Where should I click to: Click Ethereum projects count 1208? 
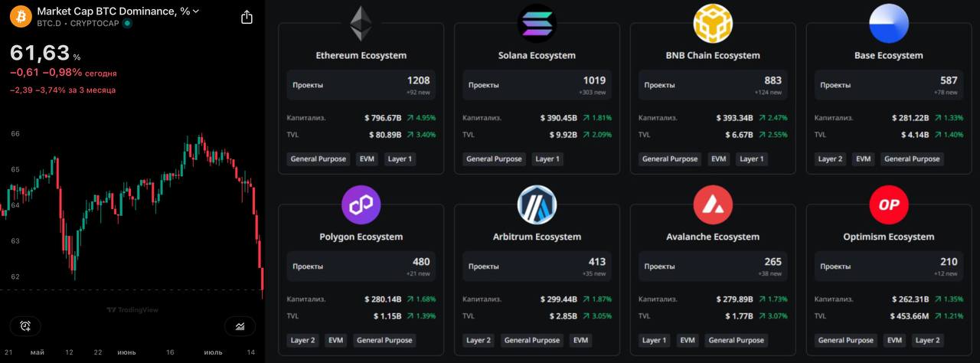tap(419, 80)
